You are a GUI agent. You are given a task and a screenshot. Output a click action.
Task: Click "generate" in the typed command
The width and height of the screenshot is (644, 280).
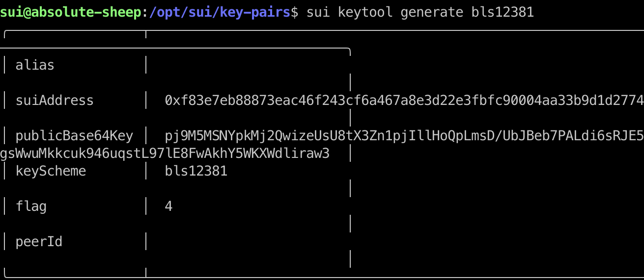pos(432,12)
